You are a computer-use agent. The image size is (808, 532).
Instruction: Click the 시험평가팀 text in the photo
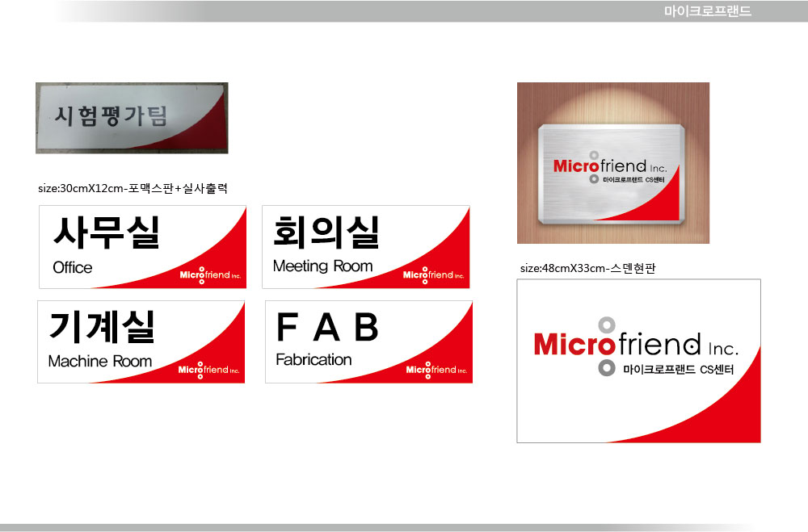[112, 116]
